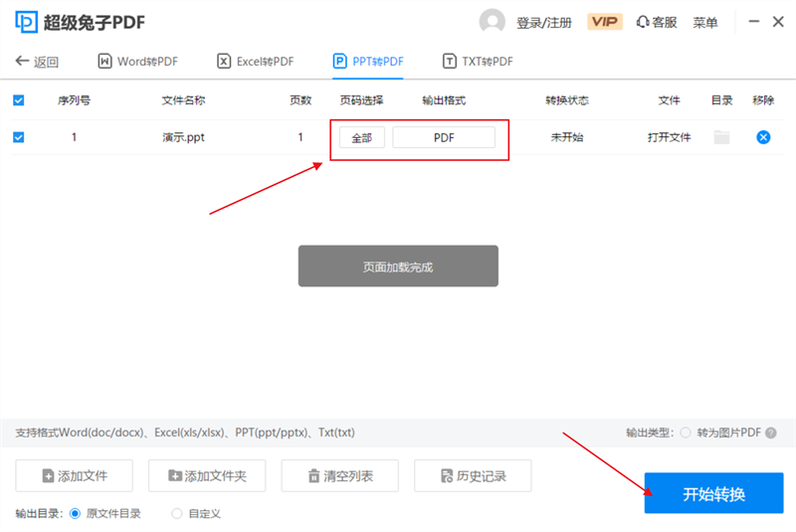This screenshot has height=532, width=796.
Task: Open the 菜单 menu
Action: [705, 22]
